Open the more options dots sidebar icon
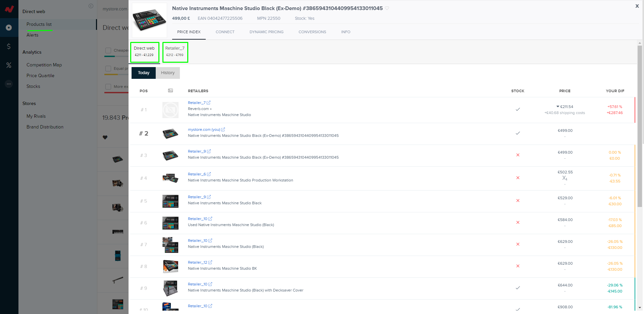Viewport: 644px width, 314px height. click(9, 84)
